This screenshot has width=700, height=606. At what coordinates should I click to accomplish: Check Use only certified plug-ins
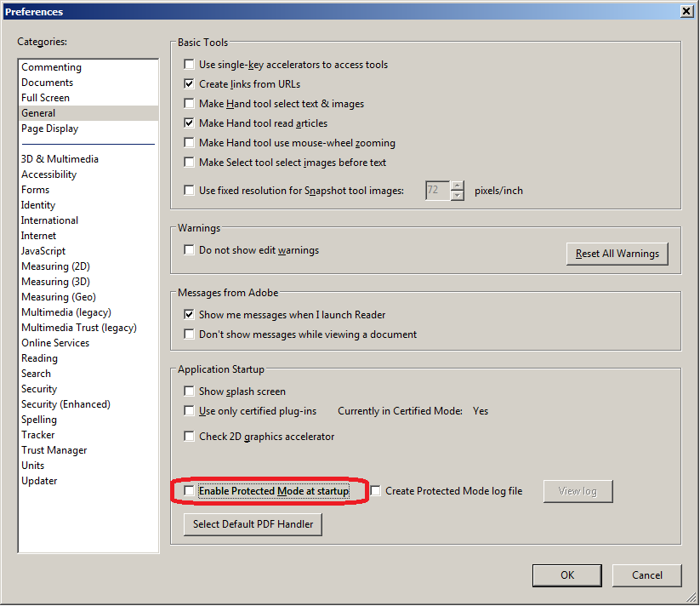[189, 410]
